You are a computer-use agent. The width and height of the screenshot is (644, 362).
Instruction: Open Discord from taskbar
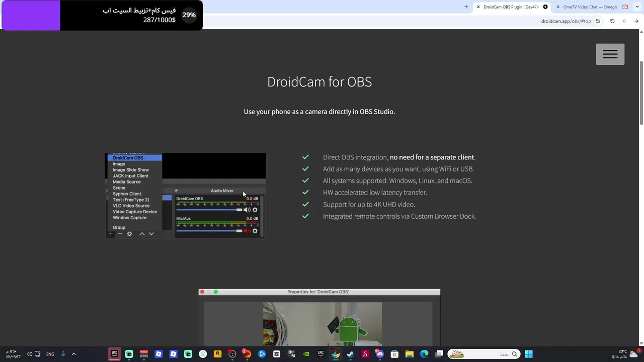(380, 354)
